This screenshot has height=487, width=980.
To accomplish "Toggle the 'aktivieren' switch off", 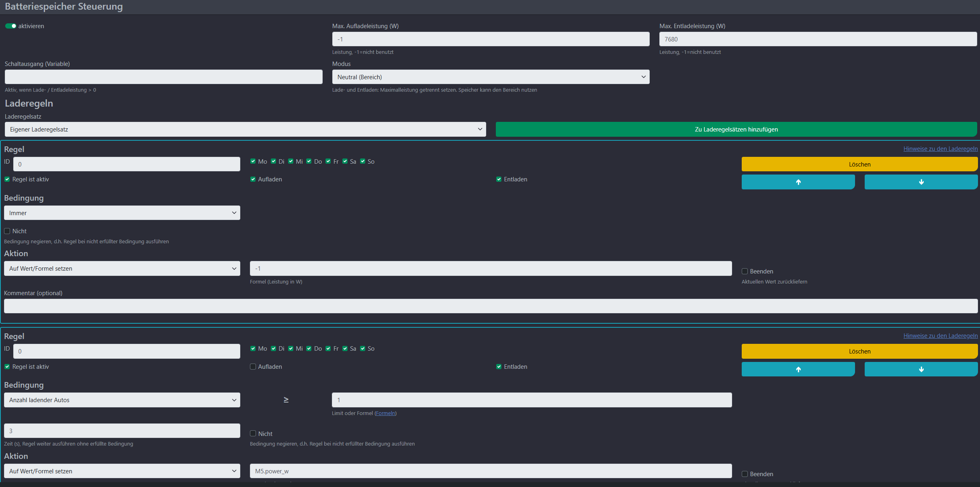I will coord(10,26).
